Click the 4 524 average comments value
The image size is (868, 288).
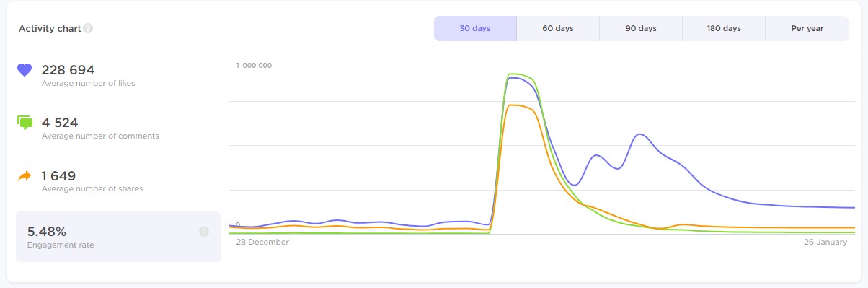[x=60, y=123]
